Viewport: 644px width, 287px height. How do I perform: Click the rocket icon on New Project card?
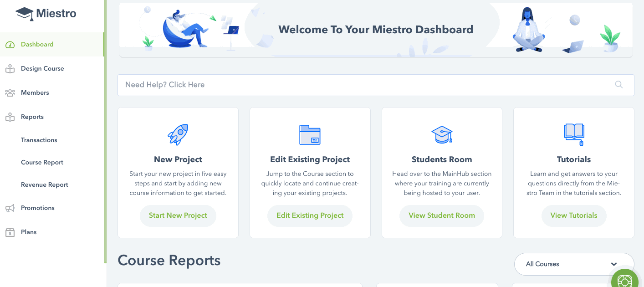click(x=178, y=134)
